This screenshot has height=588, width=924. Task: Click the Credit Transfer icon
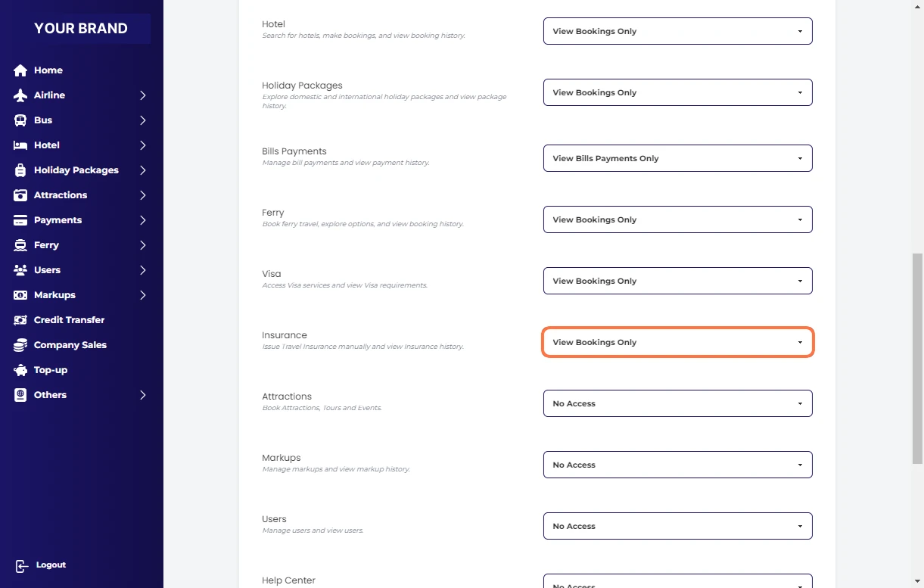(20, 320)
